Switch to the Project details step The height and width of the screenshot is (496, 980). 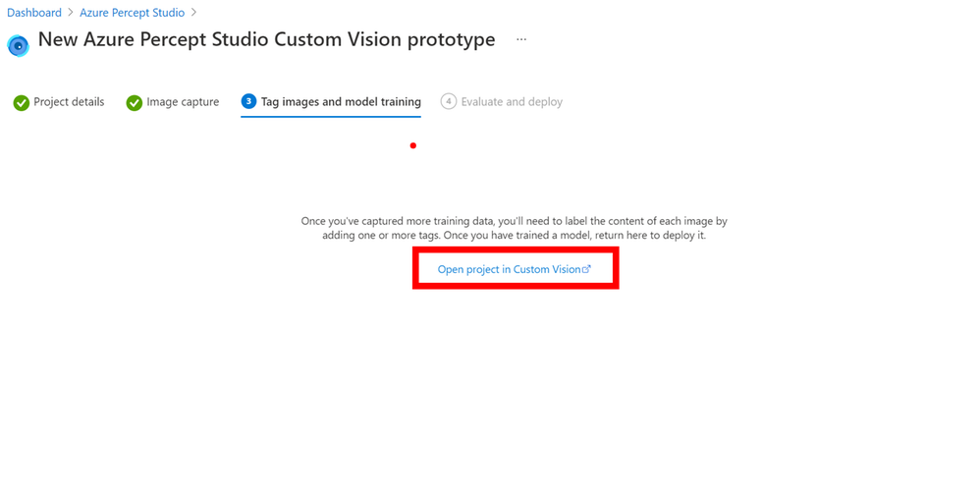pyautogui.click(x=69, y=102)
